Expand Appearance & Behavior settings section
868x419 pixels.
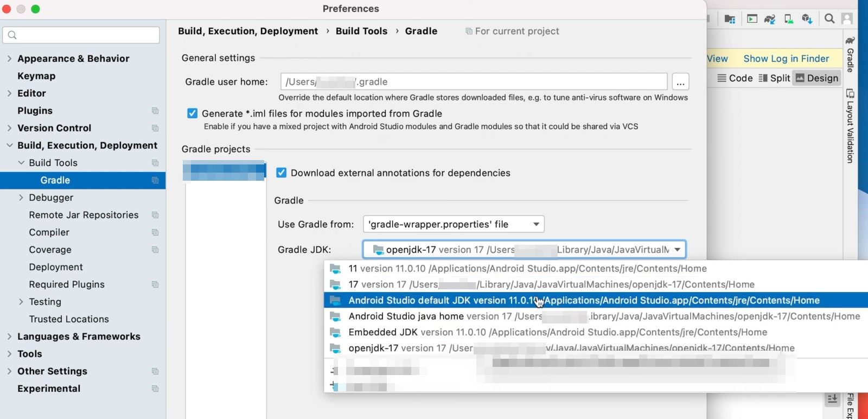point(9,59)
